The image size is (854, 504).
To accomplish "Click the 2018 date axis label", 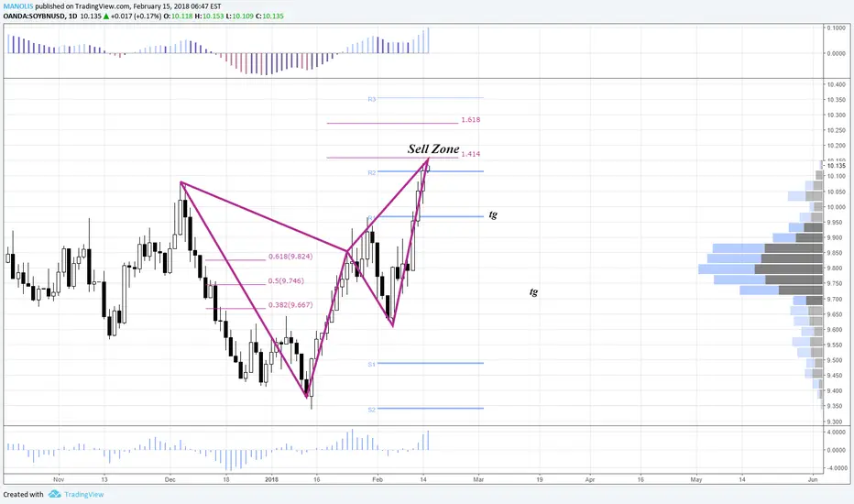I will 271,479.
